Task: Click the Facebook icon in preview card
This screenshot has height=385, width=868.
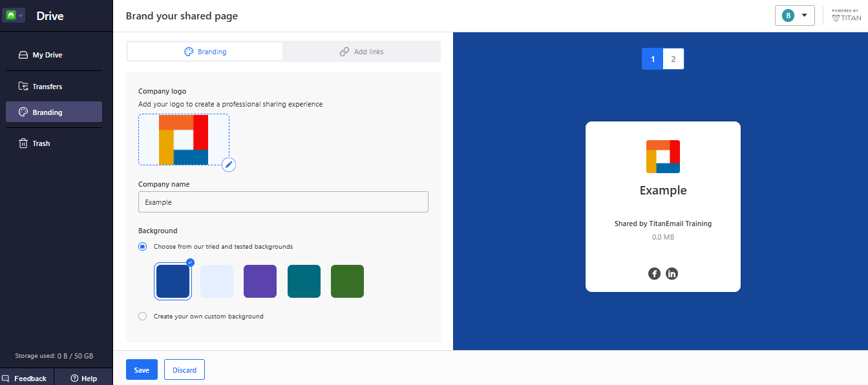Action: coord(654,273)
